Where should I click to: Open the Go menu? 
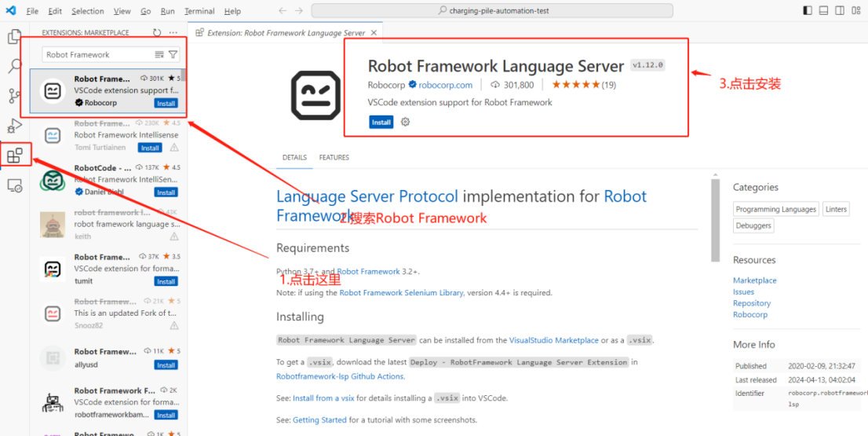146,11
